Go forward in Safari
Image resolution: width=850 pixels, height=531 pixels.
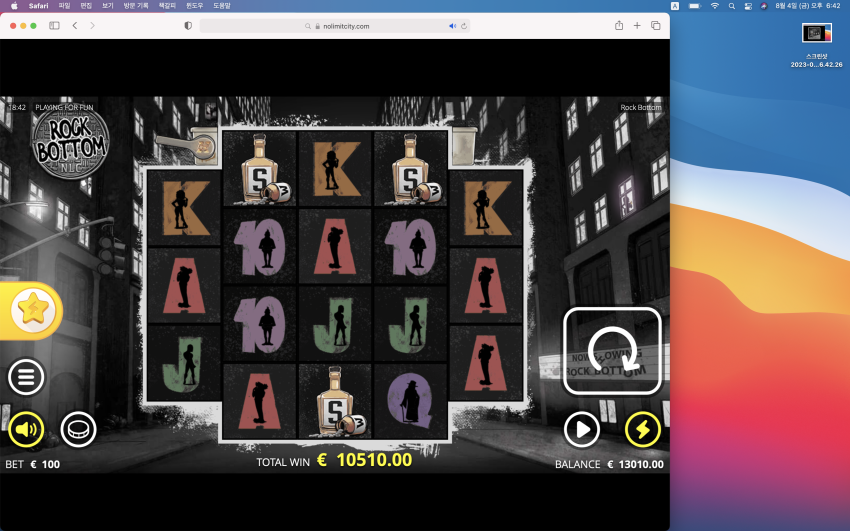click(x=92, y=25)
